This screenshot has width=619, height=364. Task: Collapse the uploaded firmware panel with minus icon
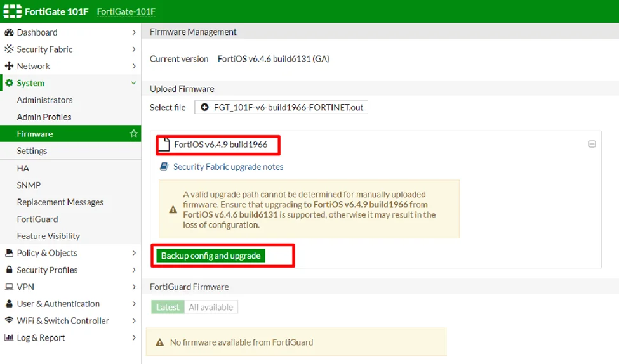pos(592,144)
